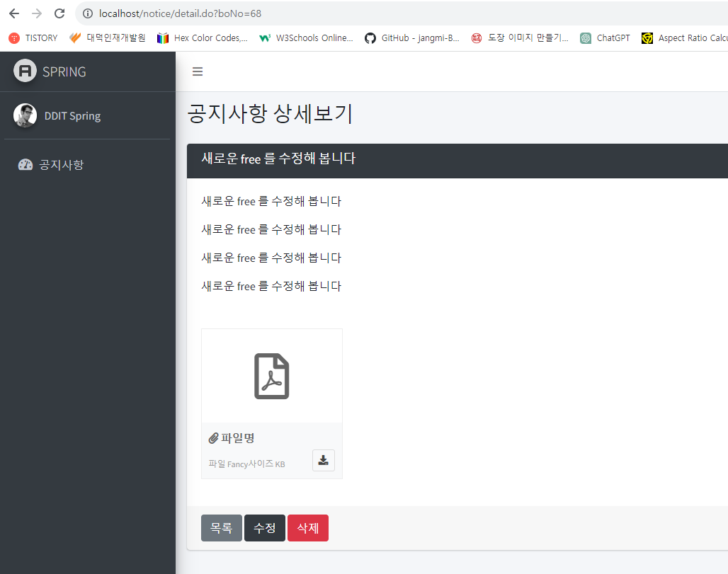Open the Aspect Ratio Calculator bookmark
Viewport: 728px width, 574px height.
pyautogui.click(x=684, y=38)
